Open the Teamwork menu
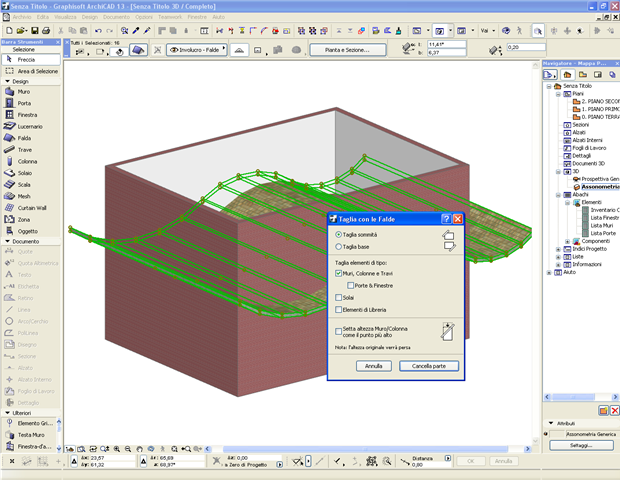This screenshot has height=480, width=620. 170,17
